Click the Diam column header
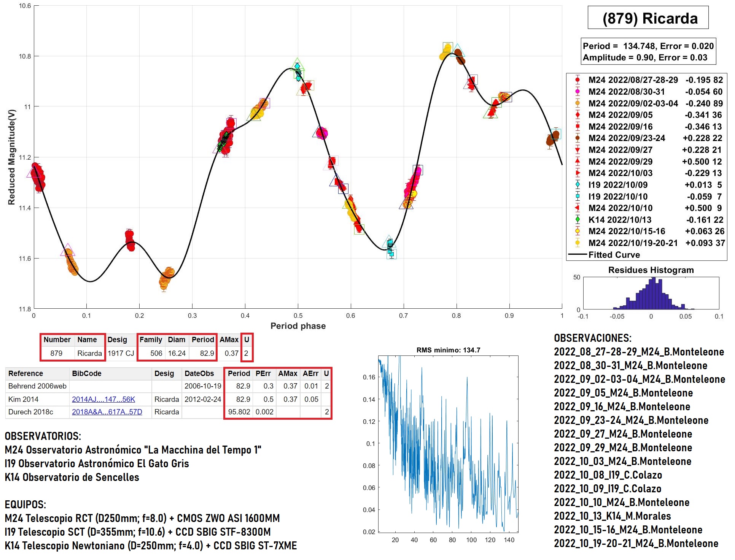This screenshot has height=560, width=735. 177,339
